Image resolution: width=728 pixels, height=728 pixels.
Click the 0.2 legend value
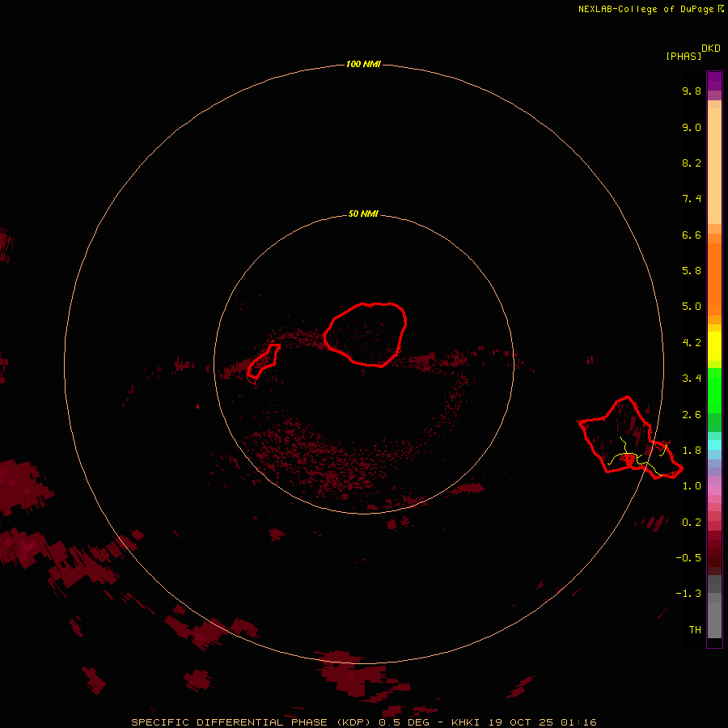coord(692,523)
